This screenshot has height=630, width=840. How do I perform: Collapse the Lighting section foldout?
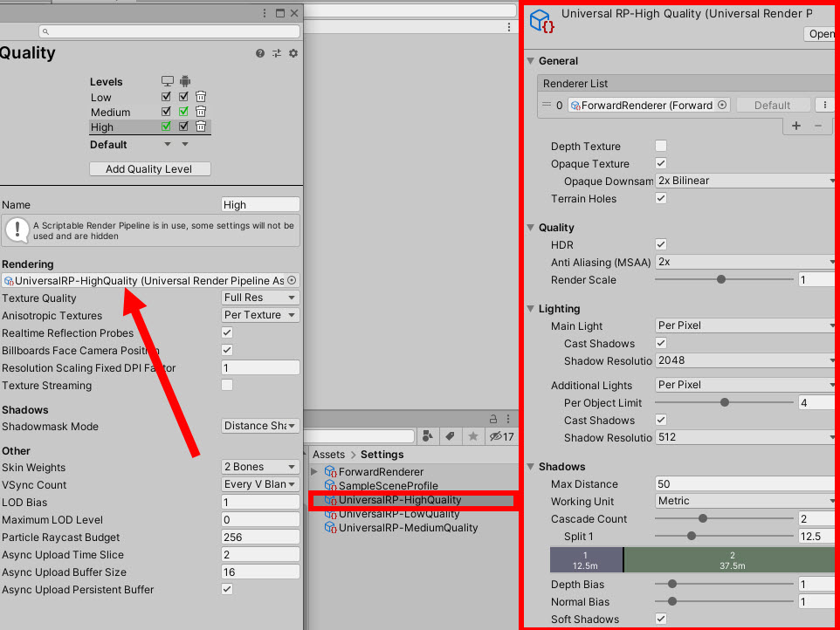pos(531,309)
